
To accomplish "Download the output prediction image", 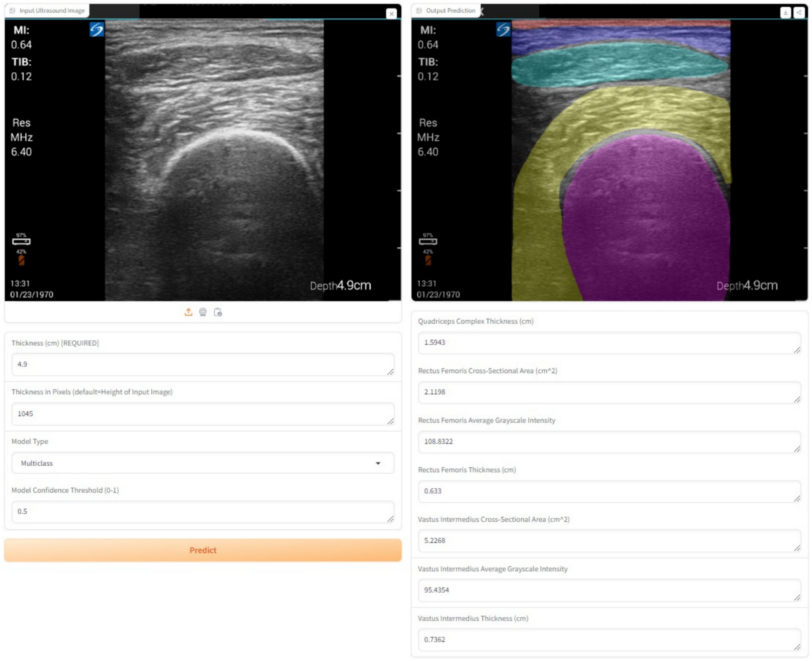I will pyautogui.click(x=785, y=13).
